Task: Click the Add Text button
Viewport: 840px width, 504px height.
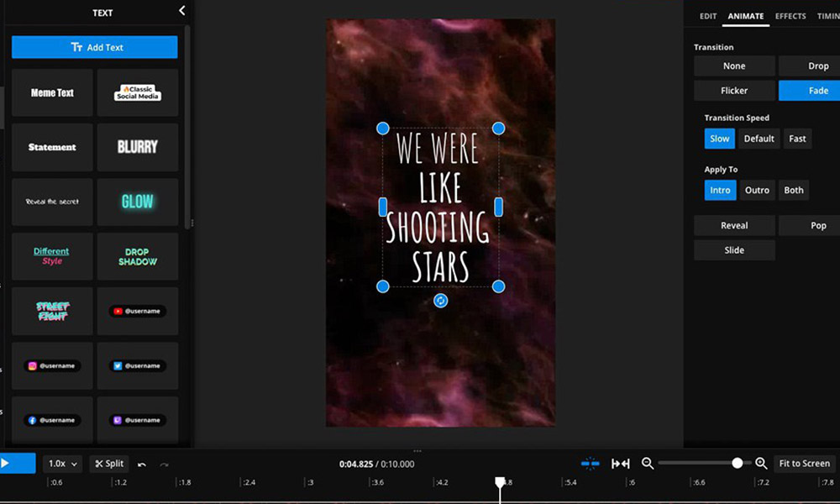Action: click(95, 48)
